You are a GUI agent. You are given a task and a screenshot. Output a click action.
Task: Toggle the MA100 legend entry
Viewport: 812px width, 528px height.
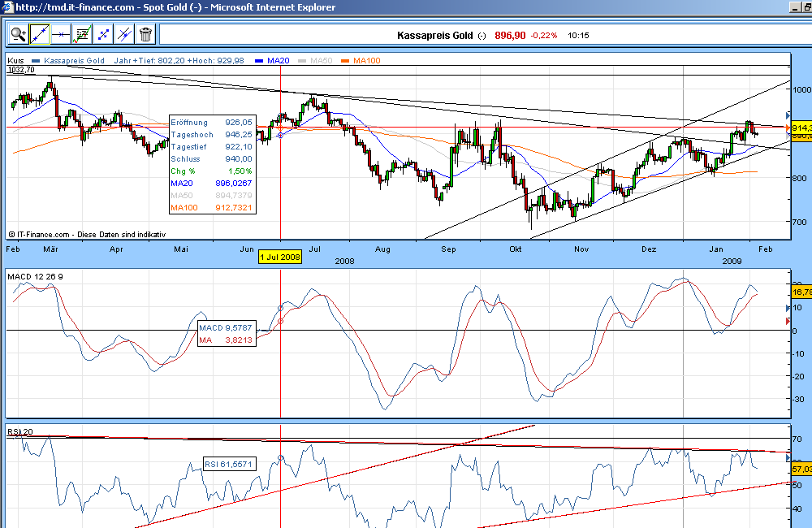[x=361, y=61]
